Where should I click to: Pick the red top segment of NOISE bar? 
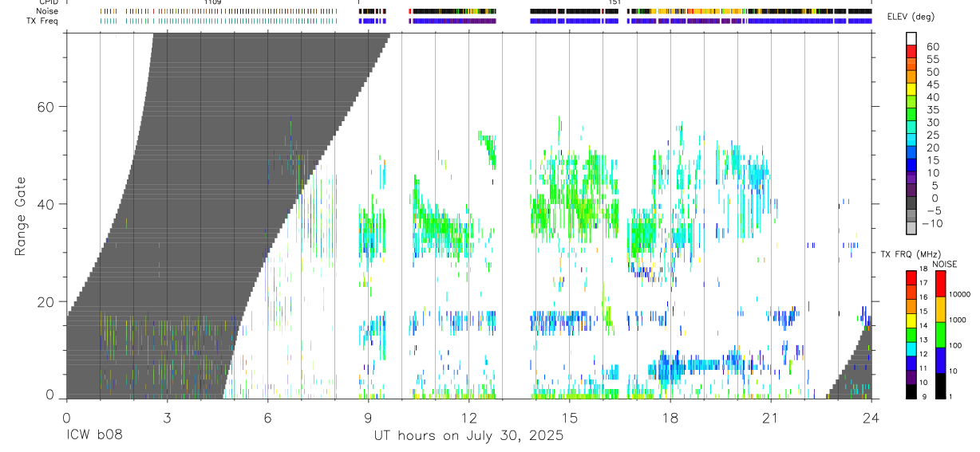[x=940, y=284]
